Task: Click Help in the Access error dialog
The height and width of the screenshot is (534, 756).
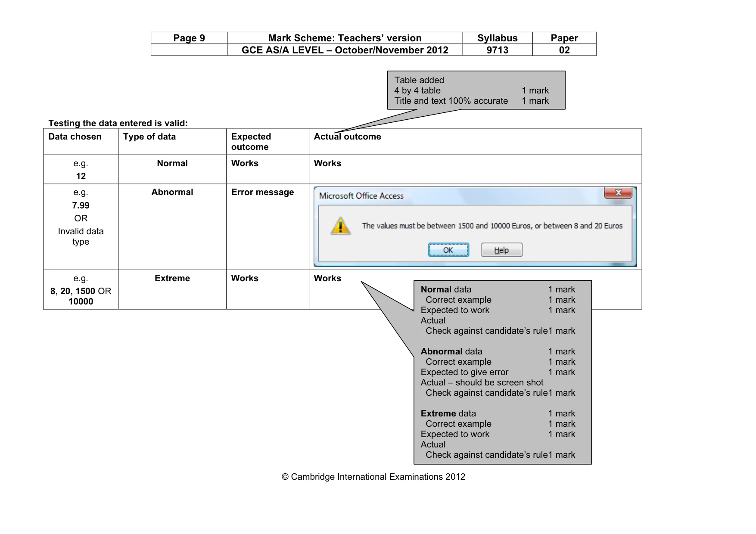Action: [502, 250]
